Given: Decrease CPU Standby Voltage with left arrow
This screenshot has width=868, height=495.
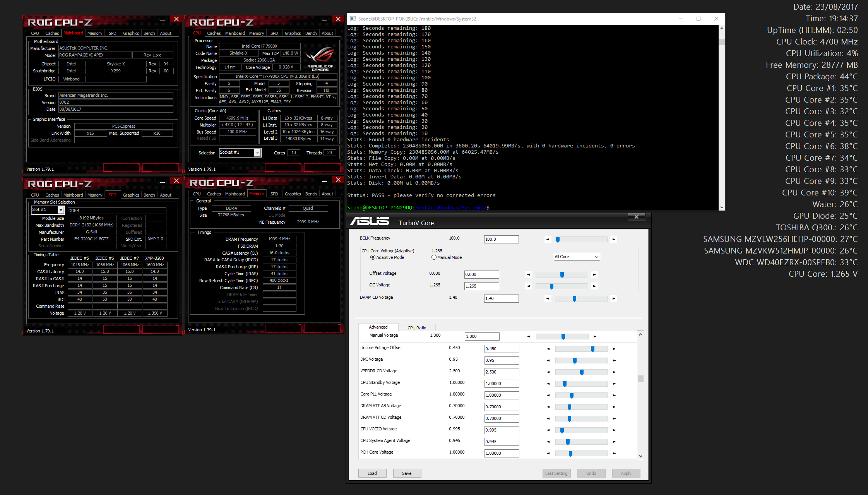Looking at the screenshot, I should click(548, 384).
